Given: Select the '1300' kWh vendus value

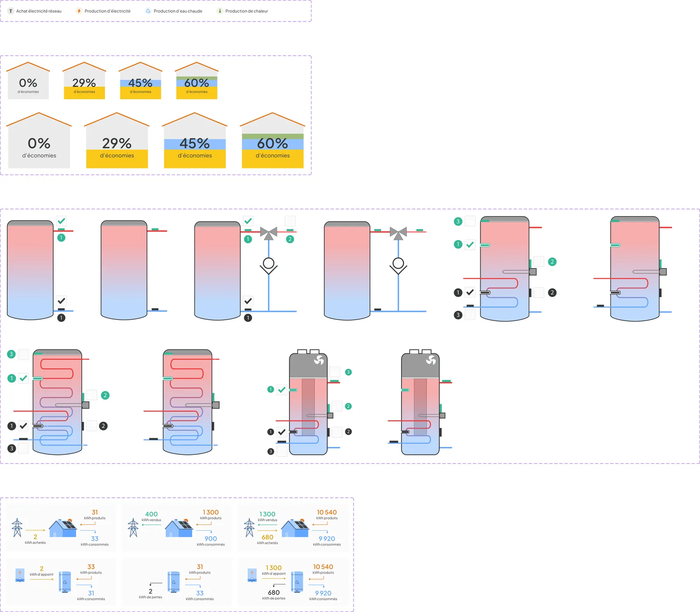Looking at the screenshot, I should click(267, 514).
